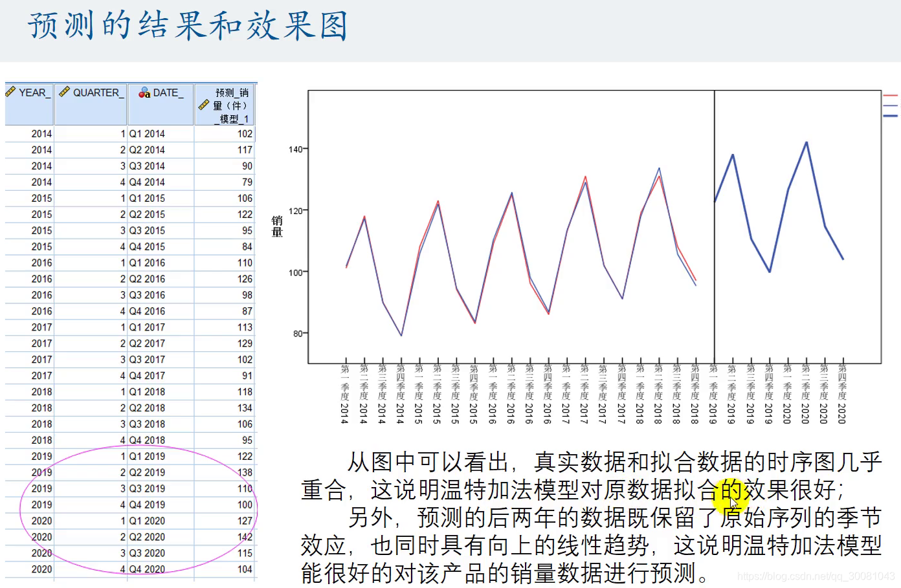Click the slide title "预测的结果和效果图"
Viewport: 901px width, 588px height.
pos(188,26)
